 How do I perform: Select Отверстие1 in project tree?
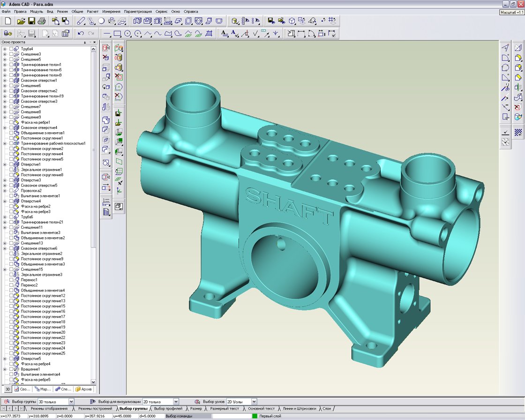[31, 165]
